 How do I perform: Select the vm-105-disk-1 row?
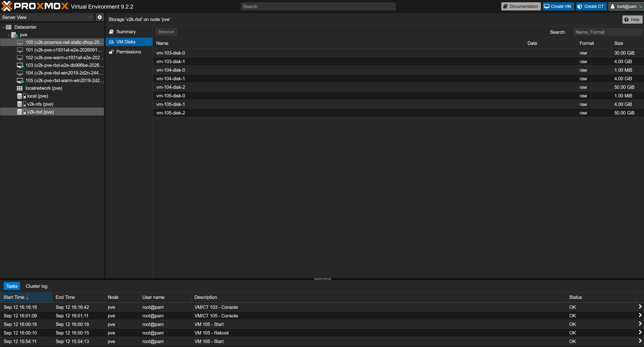[398, 104]
